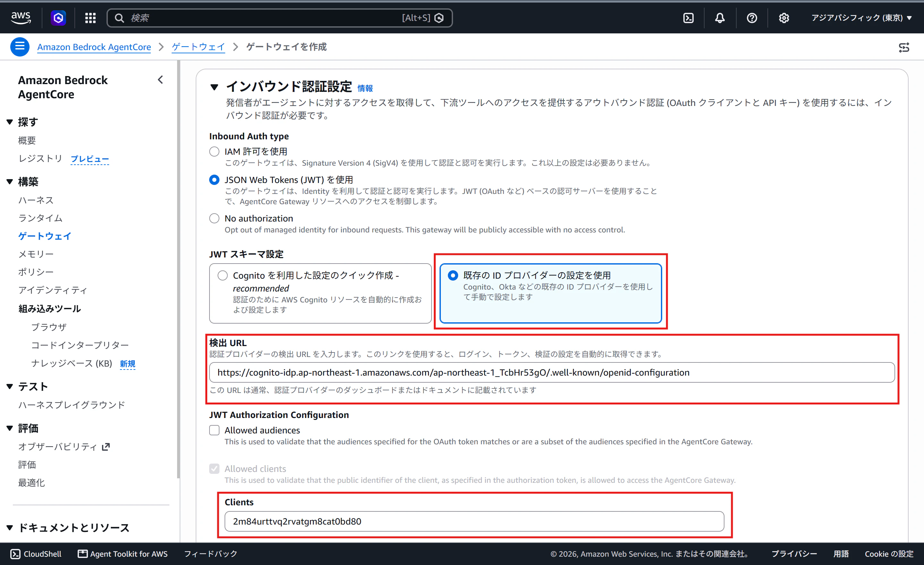Screen dimensions: 924x565
Task: Click the search magnifier icon
Action: [119, 18]
